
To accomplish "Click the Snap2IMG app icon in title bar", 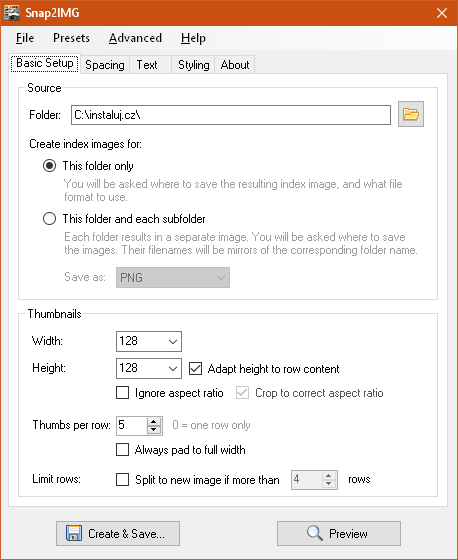I will (x=11, y=13).
